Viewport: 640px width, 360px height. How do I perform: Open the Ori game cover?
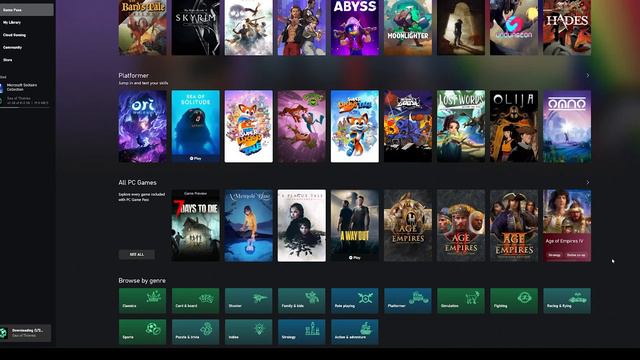click(x=142, y=127)
